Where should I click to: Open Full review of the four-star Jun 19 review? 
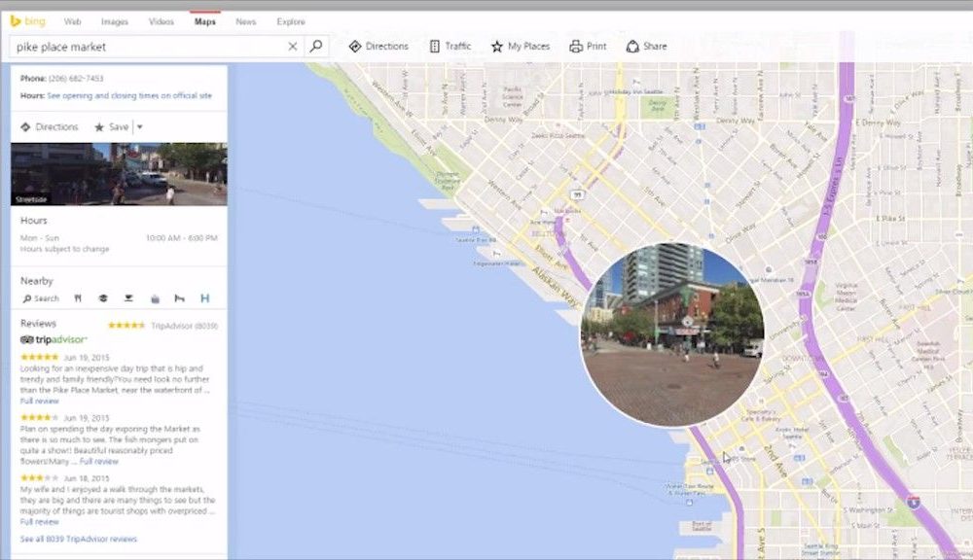click(x=98, y=462)
